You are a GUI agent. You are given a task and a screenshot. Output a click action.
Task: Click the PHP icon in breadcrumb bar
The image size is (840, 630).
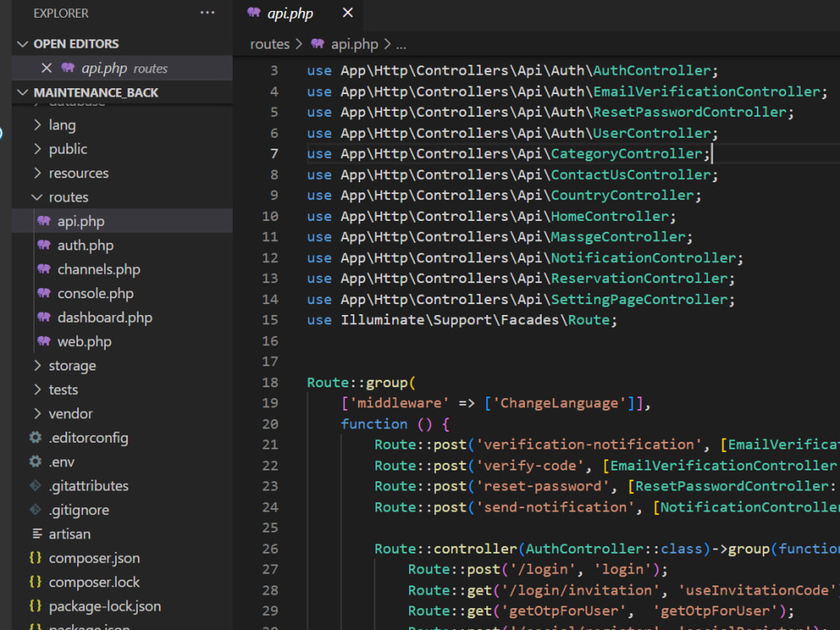coord(318,44)
